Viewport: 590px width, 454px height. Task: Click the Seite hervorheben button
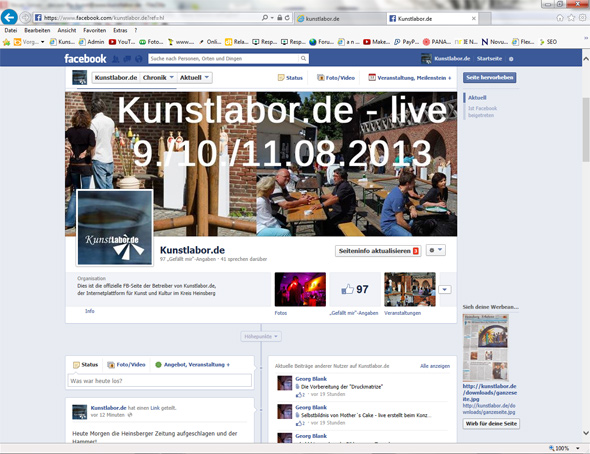490,77
